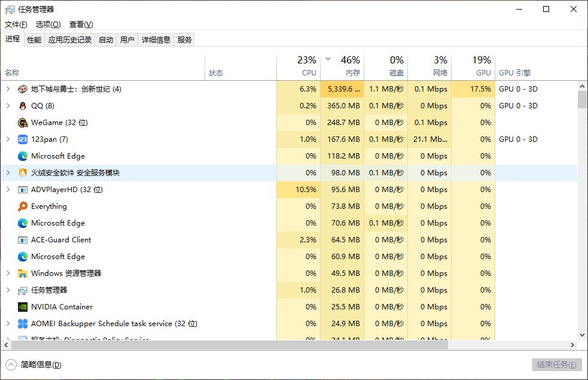Image resolution: width=588 pixels, height=380 pixels.
Task: Sort by the 状态 column header
Action: pos(240,67)
